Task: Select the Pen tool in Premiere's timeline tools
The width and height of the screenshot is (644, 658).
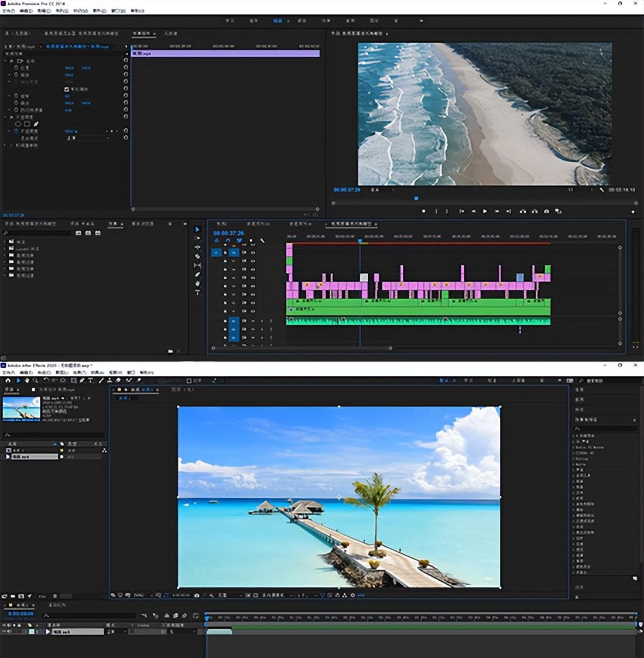Action: (197, 275)
